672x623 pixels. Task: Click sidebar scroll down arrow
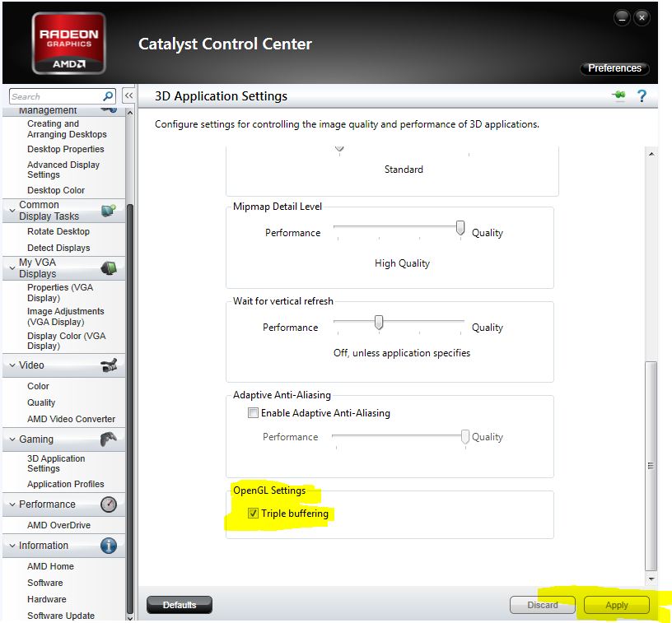pos(130,618)
